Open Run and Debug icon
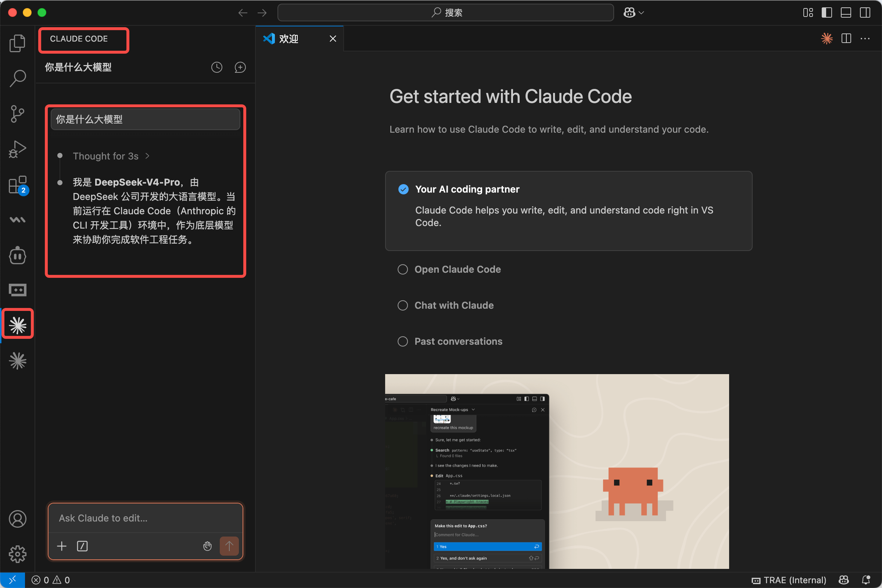 pos(17,149)
